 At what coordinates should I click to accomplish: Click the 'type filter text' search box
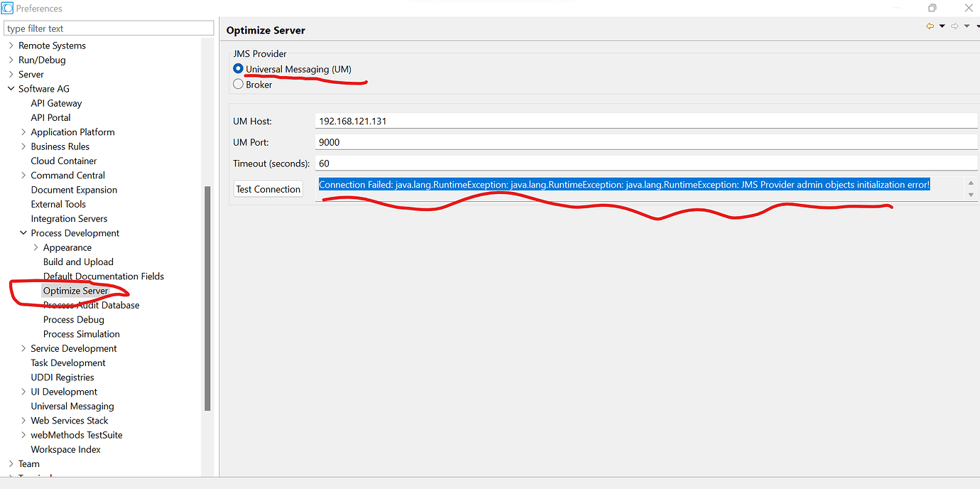[x=109, y=28]
